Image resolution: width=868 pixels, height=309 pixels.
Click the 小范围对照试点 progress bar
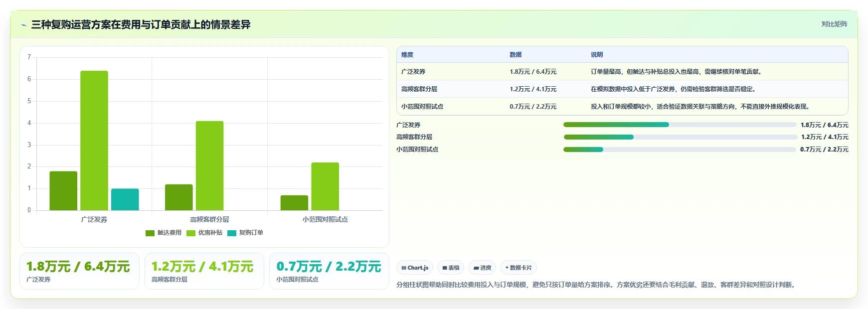pyautogui.click(x=680, y=150)
